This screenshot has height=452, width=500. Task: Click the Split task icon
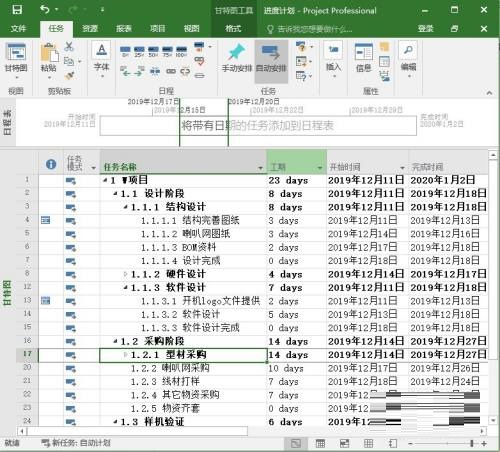coord(155,71)
